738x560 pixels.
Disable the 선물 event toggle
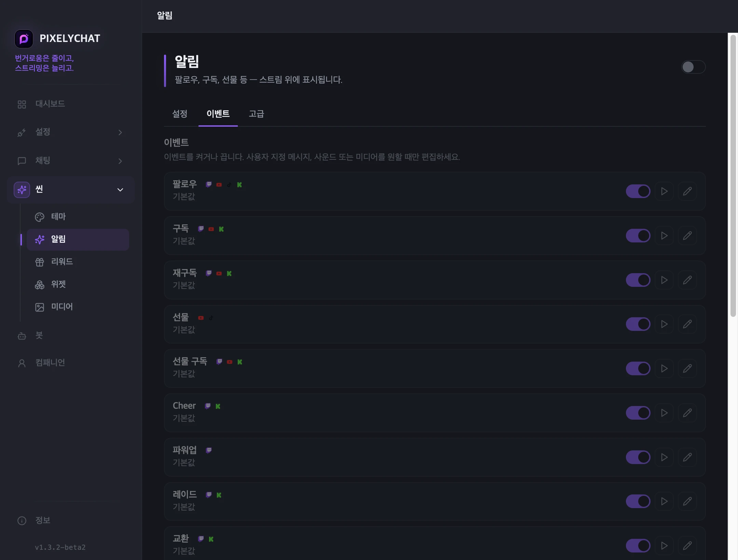(638, 324)
